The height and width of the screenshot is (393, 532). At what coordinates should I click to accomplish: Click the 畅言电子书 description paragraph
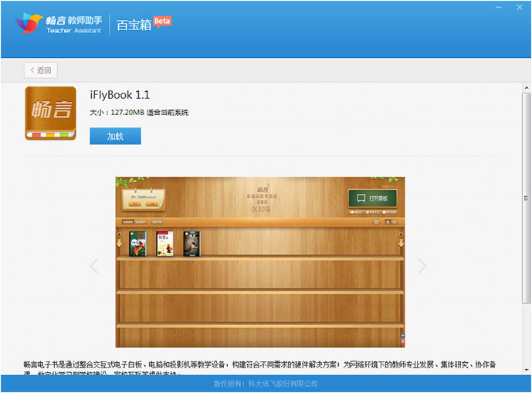[260, 368]
